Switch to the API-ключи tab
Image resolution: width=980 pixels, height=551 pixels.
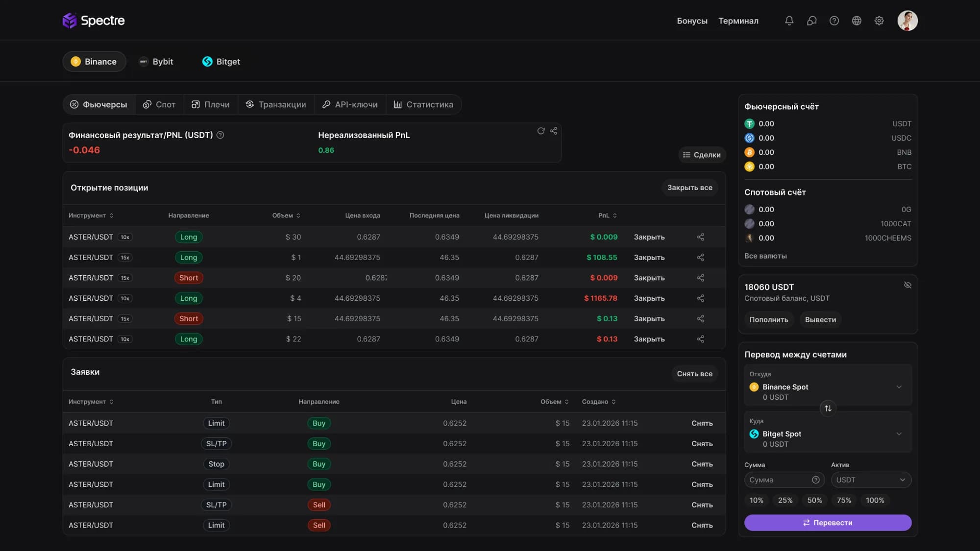coord(350,105)
